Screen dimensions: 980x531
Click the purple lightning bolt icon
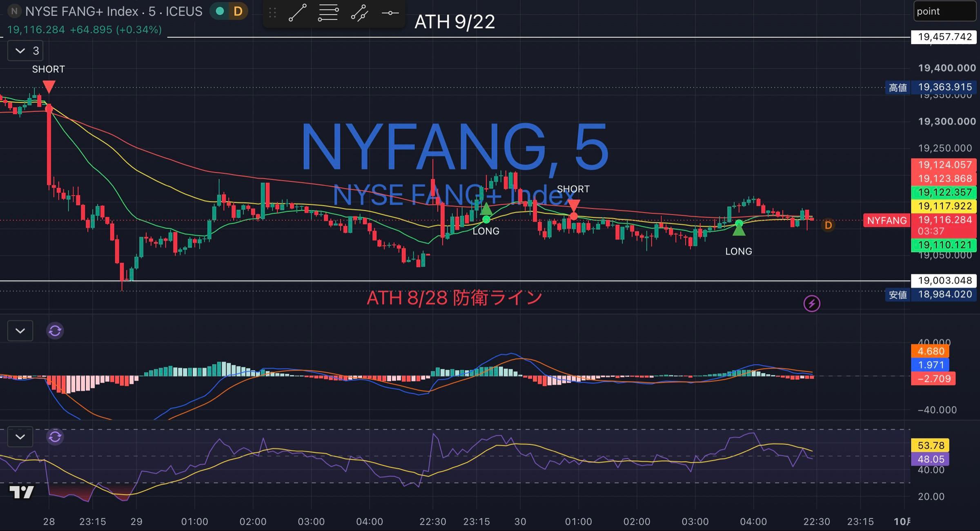[812, 304]
